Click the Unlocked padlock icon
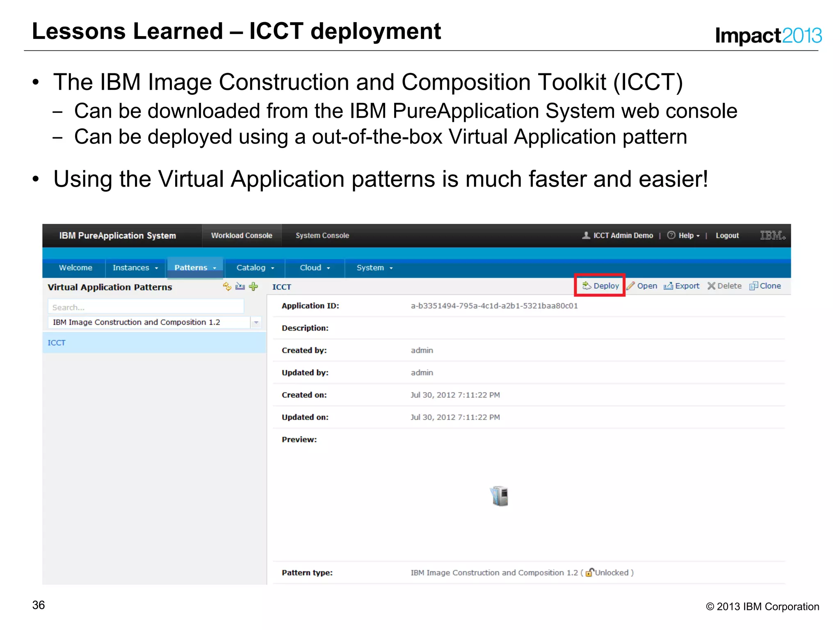 tap(590, 572)
